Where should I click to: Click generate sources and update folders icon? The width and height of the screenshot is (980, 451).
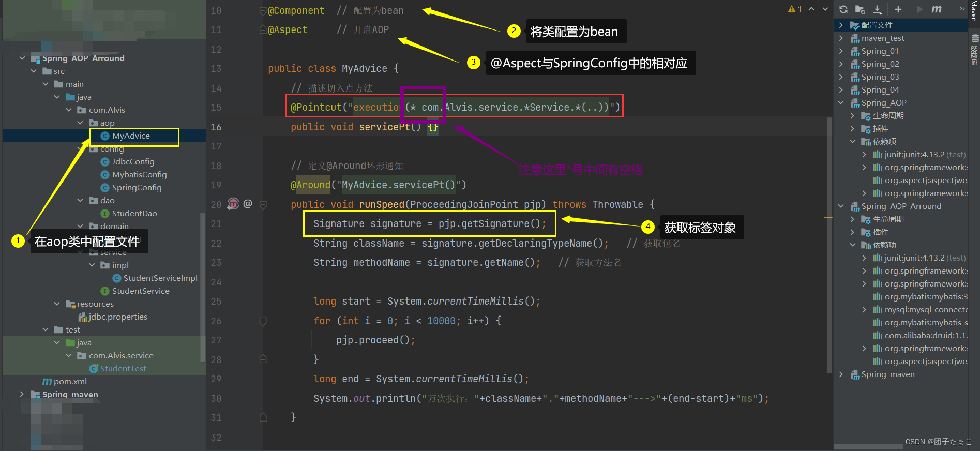[x=860, y=9]
